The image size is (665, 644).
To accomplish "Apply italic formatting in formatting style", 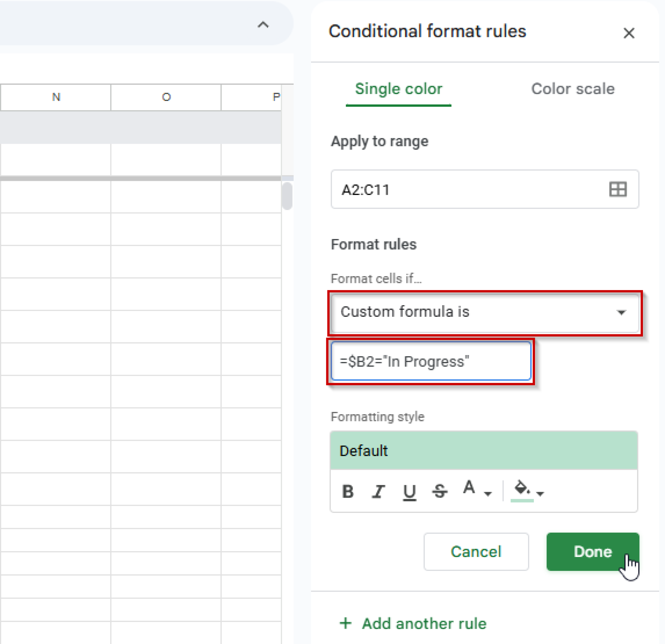I will click(x=379, y=492).
